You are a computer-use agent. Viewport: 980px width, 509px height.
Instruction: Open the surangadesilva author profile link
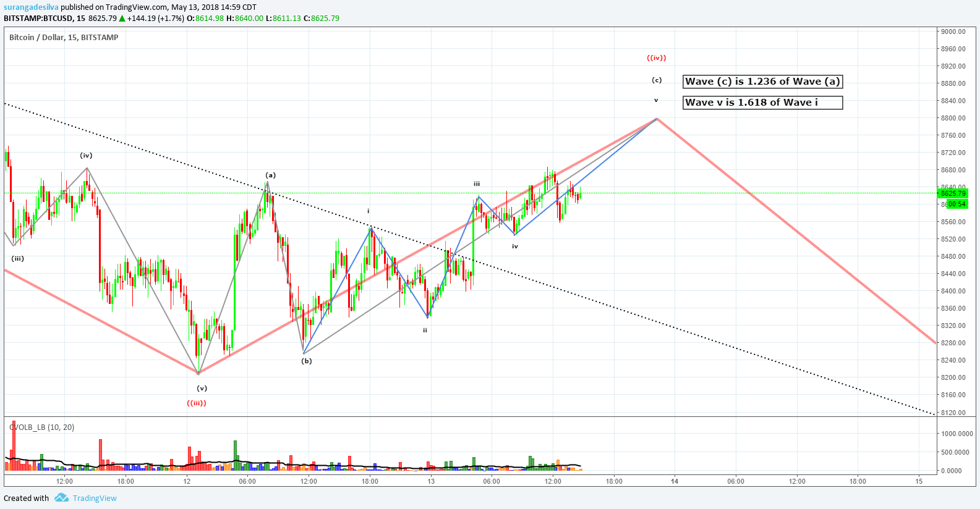click(31, 7)
